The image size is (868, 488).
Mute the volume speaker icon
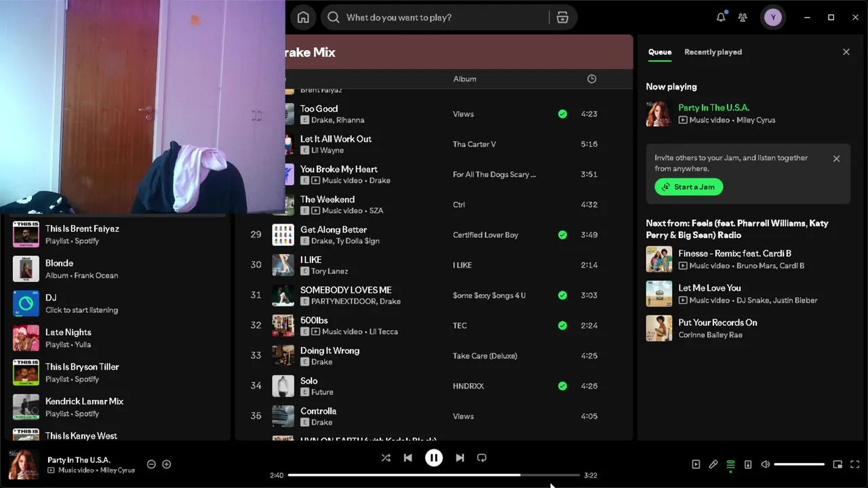pyautogui.click(x=766, y=464)
